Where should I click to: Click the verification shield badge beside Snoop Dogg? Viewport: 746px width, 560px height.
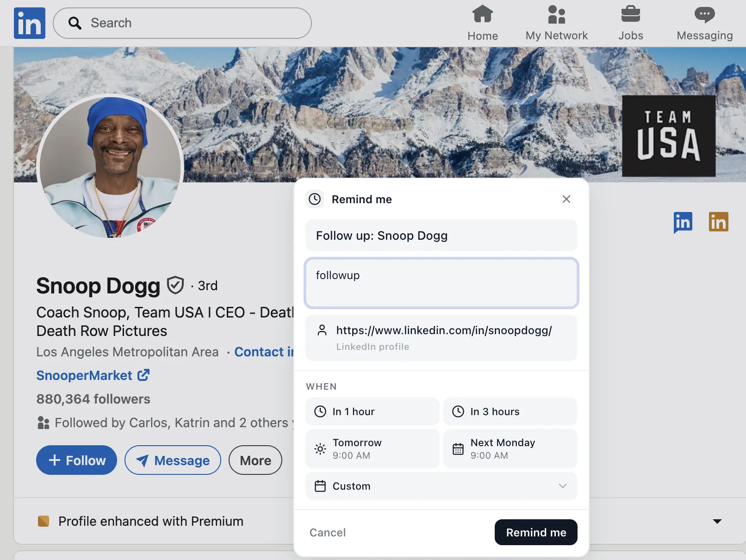tap(175, 285)
